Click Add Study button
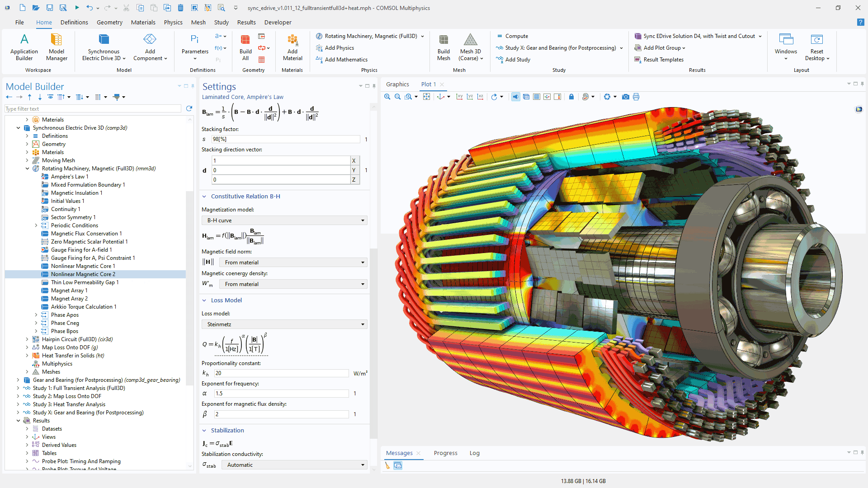868x488 pixels. [513, 60]
